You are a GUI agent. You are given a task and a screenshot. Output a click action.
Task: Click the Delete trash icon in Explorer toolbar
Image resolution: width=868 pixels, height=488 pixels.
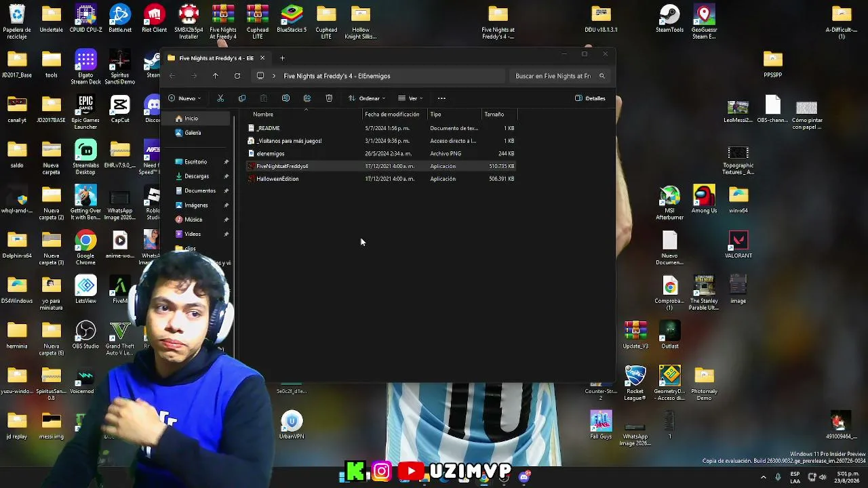coord(329,98)
